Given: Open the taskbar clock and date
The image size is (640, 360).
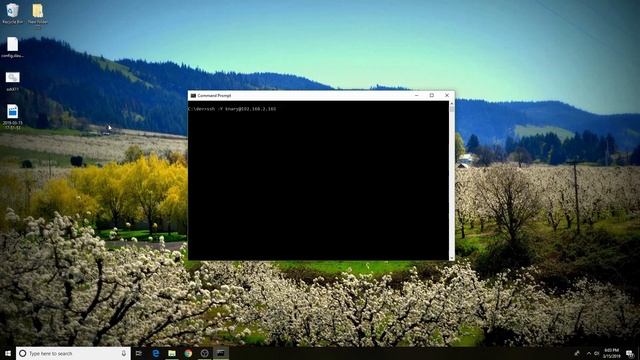Looking at the screenshot, I should pos(611,353).
